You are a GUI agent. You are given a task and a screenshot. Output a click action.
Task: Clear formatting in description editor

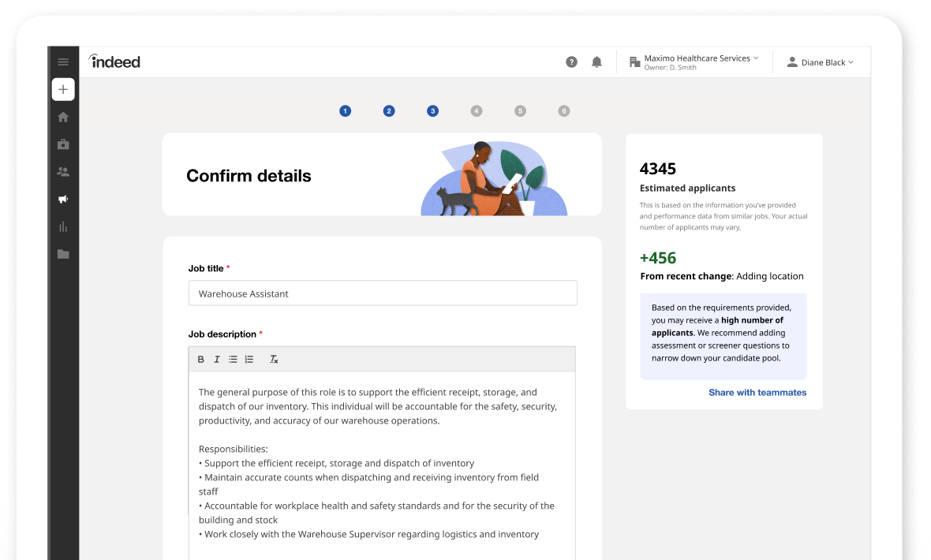coord(274,360)
